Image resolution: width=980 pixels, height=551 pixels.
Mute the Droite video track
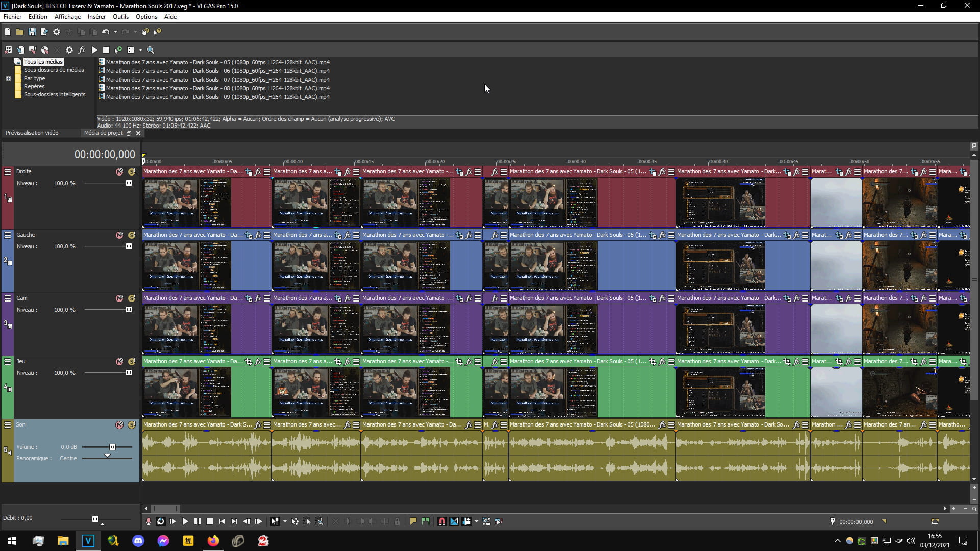coord(119,172)
